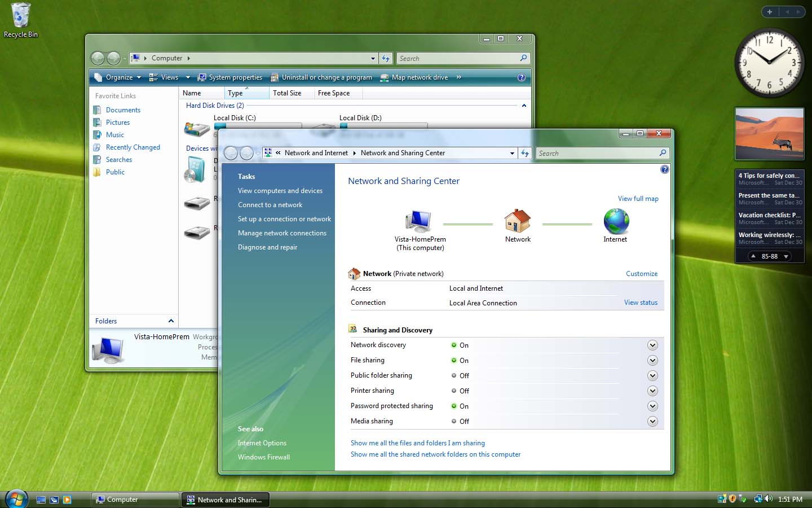This screenshot has width=812, height=508.
Task: Click the Documents favorite link icon
Action: click(98, 110)
